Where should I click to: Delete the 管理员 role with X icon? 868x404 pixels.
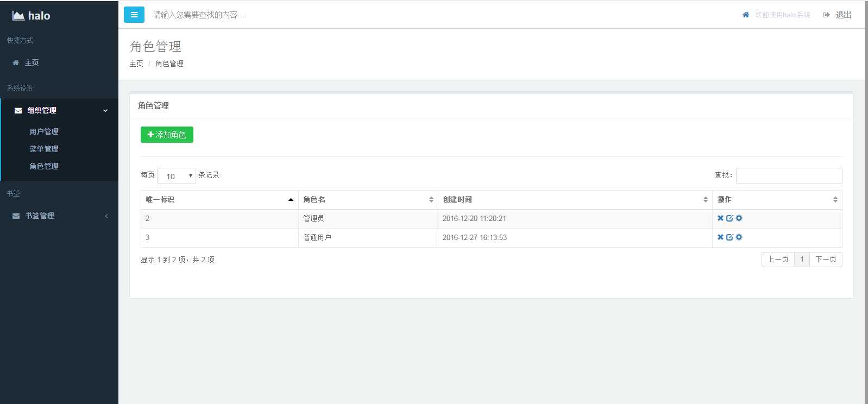tap(720, 218)
